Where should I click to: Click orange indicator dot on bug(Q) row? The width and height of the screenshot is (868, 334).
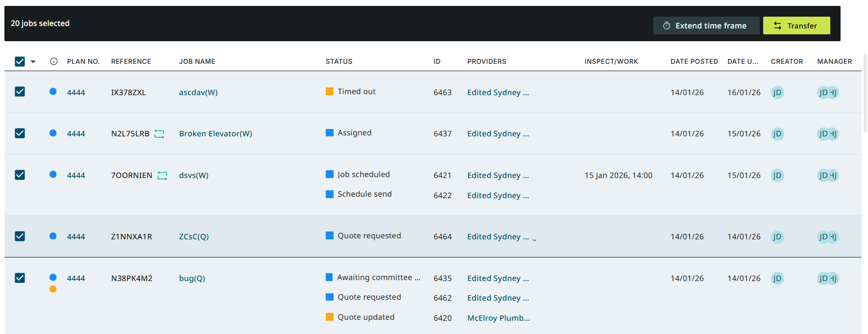(53, 289)
